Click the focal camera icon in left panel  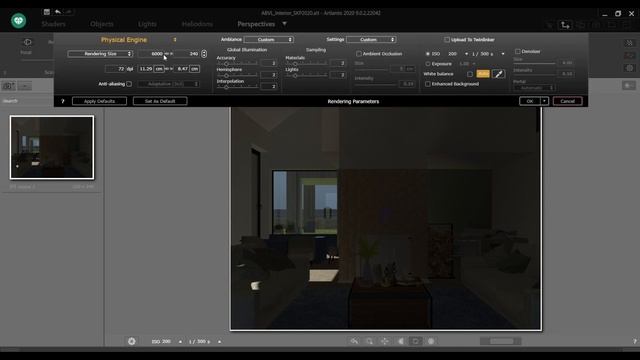point(27,42)
